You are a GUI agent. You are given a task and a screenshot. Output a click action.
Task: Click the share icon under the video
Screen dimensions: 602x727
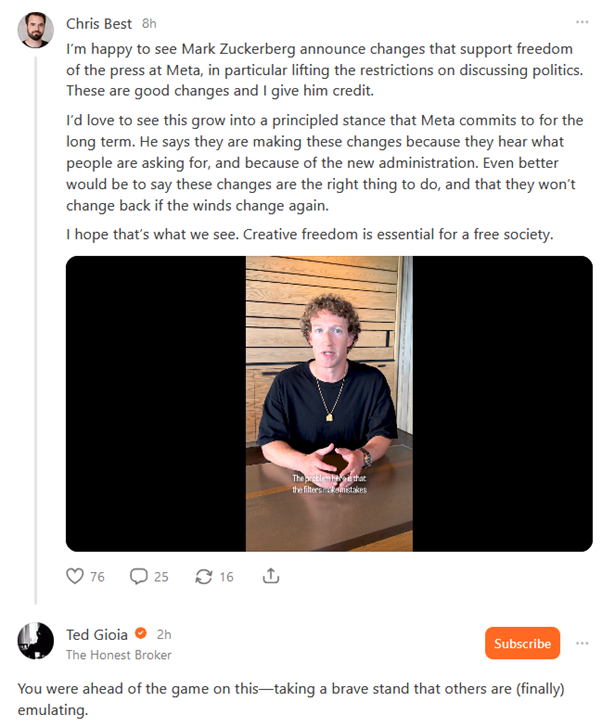(x=270, y=576)
